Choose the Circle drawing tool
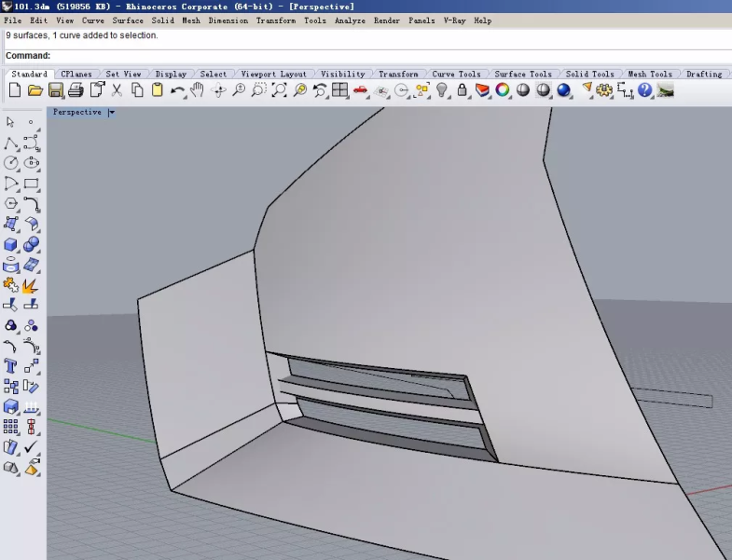The width and height of the screenshot is (732, 560). 11,163
